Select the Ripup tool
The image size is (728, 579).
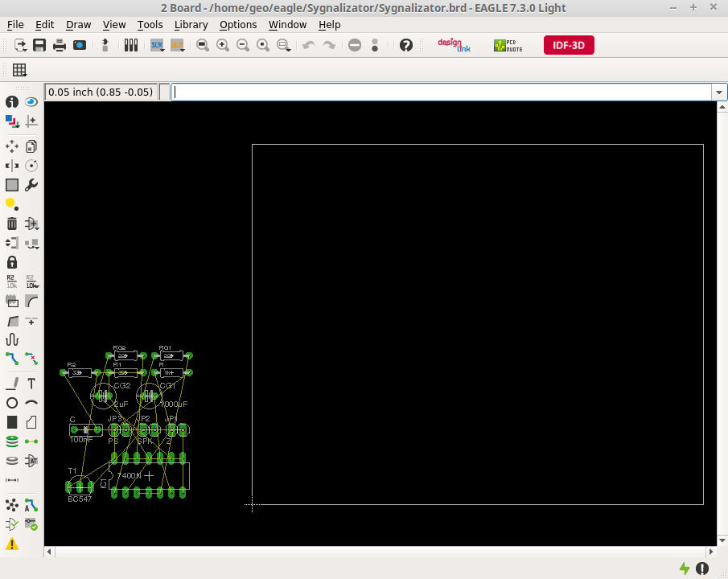31,359
